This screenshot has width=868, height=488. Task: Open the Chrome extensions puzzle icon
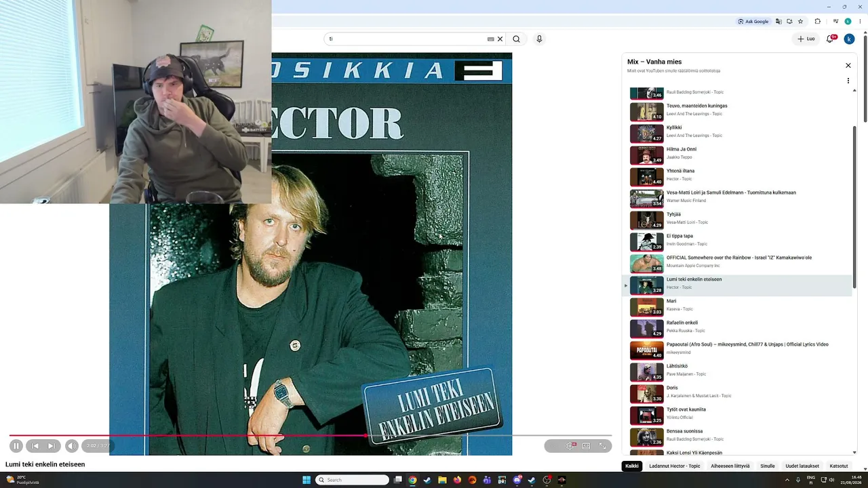tap(818, 21)
